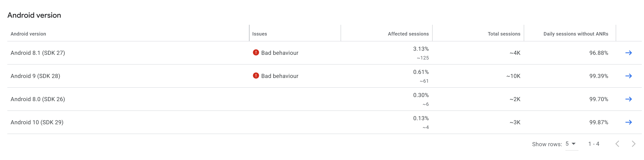The width and height of the screenshot is (644, 160).
Task: Select the Android 8.1 (SDK 27) row
Action: point(38,53)
